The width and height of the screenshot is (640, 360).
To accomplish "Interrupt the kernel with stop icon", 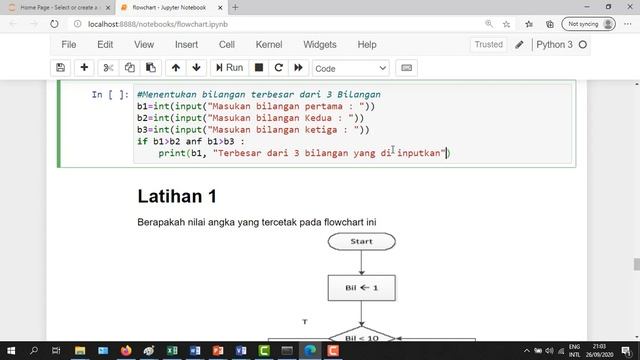I will coord(259,68).
